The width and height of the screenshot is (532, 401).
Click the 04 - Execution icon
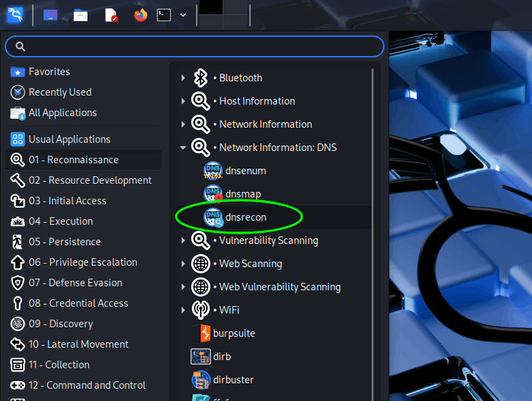click(18, 221)
